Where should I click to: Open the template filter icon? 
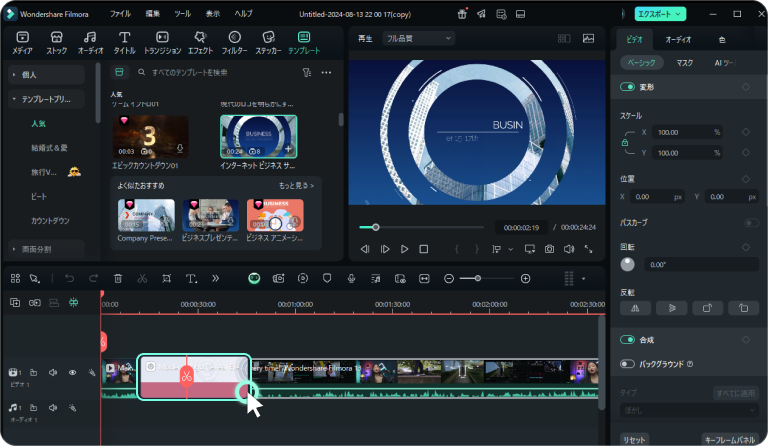click(x=307, y=72)
